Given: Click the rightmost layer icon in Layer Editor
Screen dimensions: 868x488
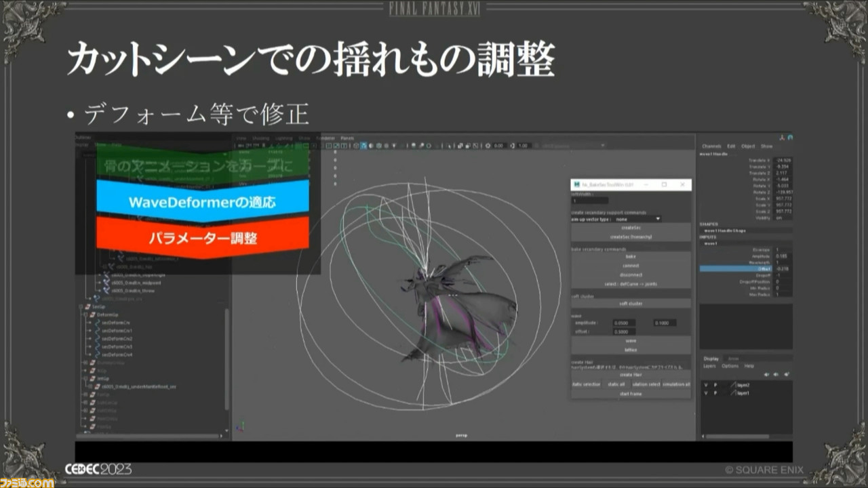Looking at the screenshot, I should [x=787, y=374].
